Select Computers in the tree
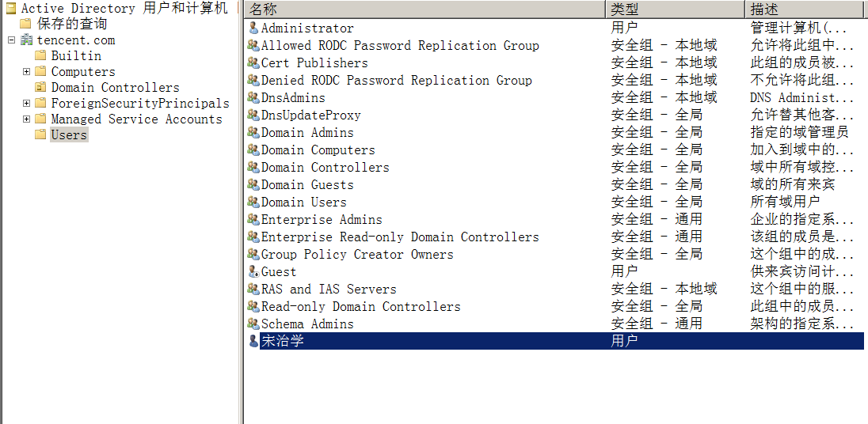The image size is (868, 424). click(83, 72)
